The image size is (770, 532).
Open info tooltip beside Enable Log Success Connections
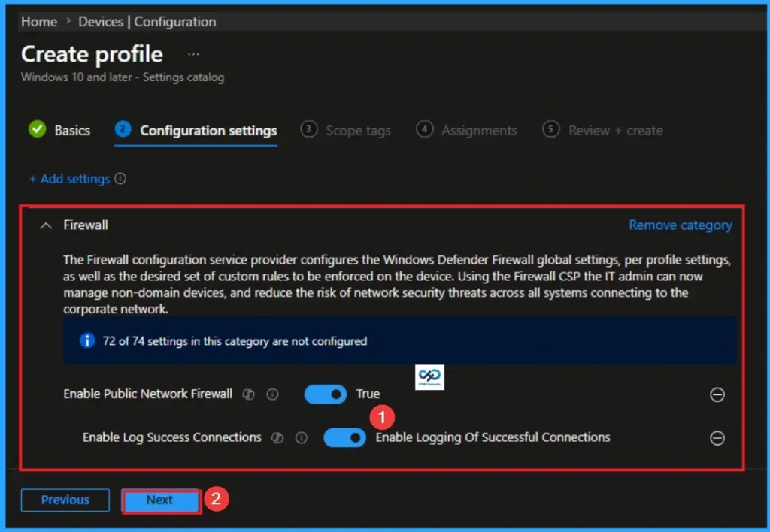tap(300, 437)
